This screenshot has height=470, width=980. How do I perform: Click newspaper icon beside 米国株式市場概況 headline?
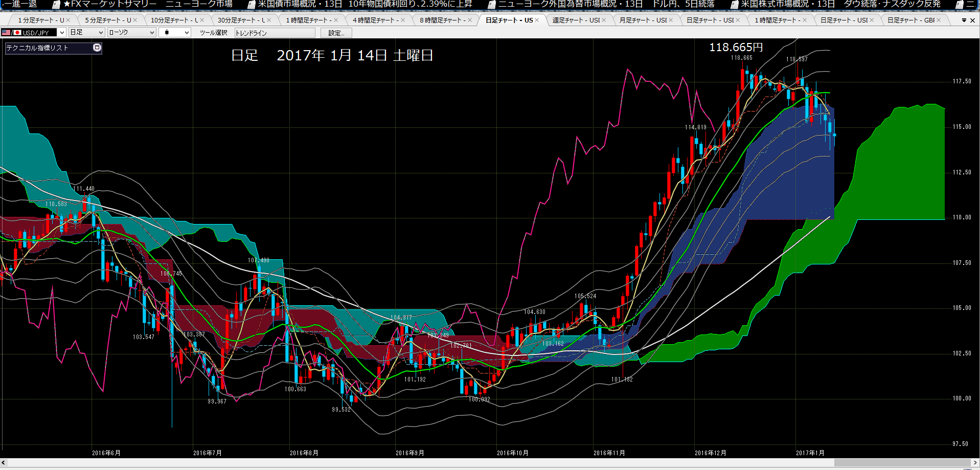[734, 4]
